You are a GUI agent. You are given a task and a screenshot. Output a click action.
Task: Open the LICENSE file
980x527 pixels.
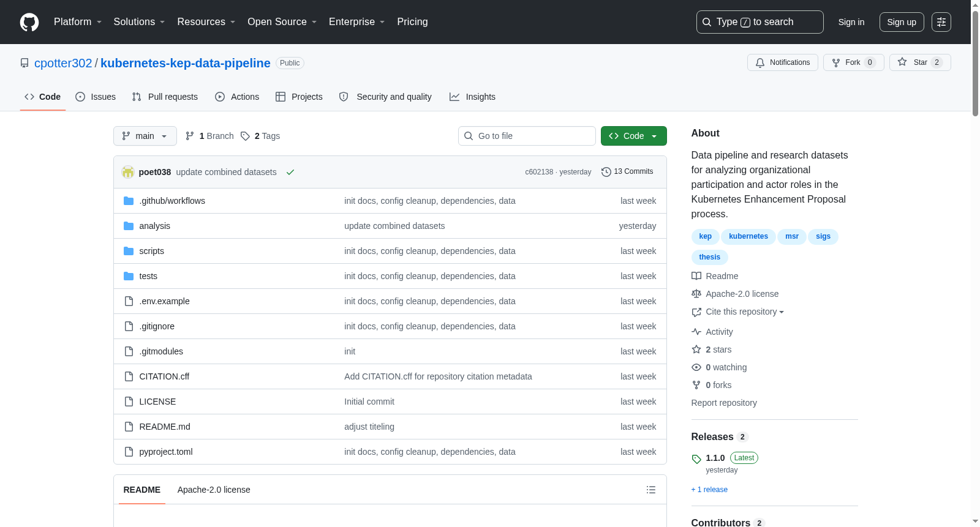coord(157,402)
